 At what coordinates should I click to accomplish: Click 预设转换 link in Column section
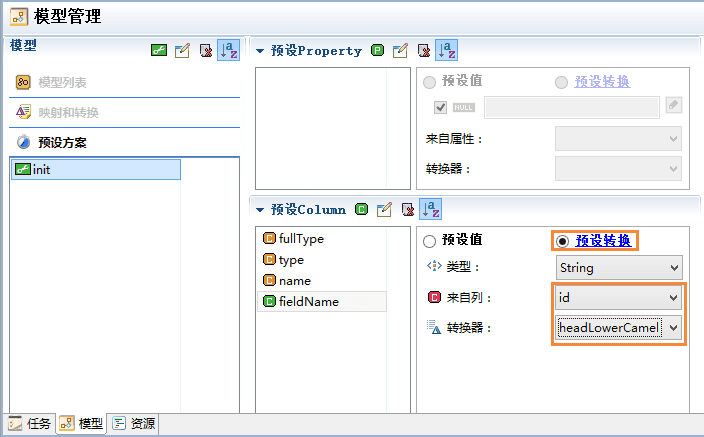pos(603,240)
